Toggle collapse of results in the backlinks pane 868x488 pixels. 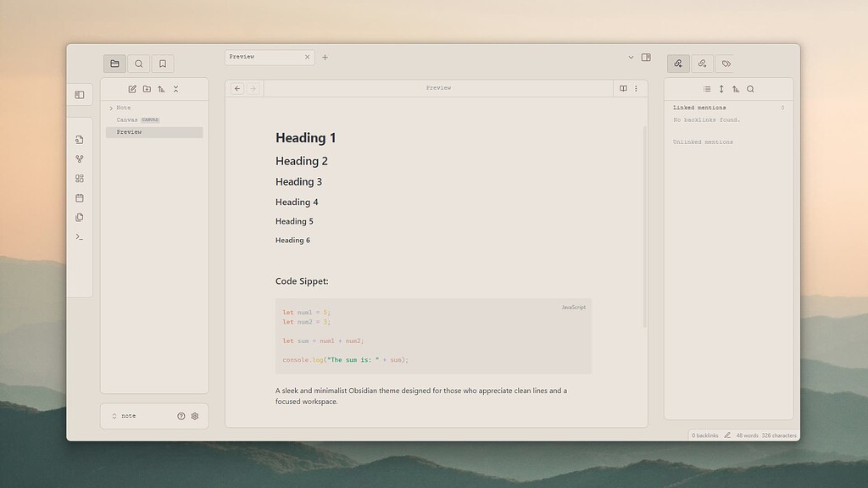(x=708, y=88)
